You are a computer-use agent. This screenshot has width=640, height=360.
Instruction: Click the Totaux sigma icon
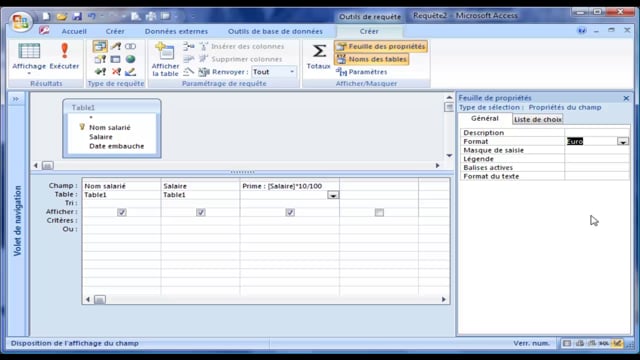pos(319,56)
